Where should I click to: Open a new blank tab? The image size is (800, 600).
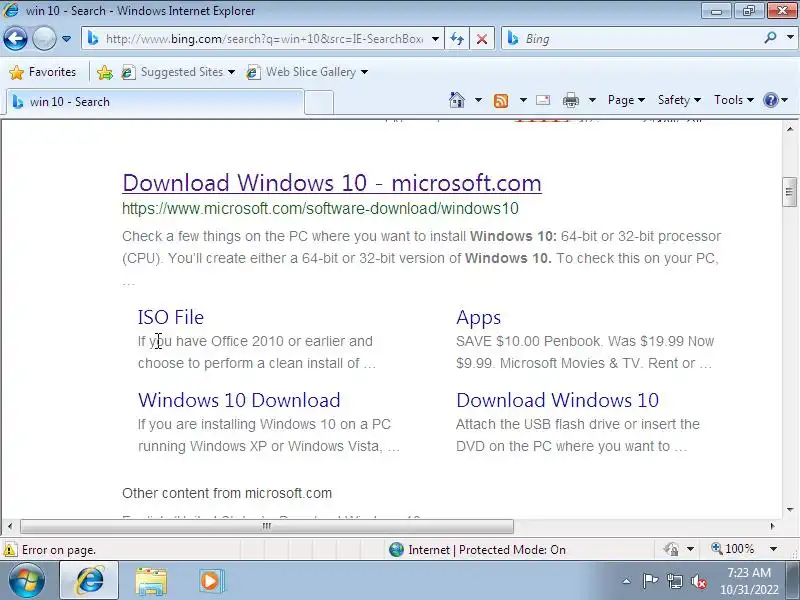pyautogui.click(x=319, y=102)
